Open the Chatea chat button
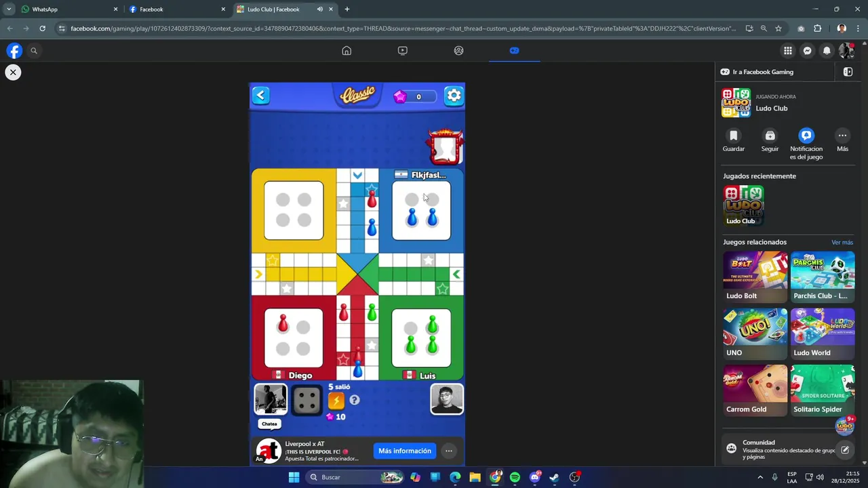This screenshot has width=868, height=488. [x=269, y=424]
